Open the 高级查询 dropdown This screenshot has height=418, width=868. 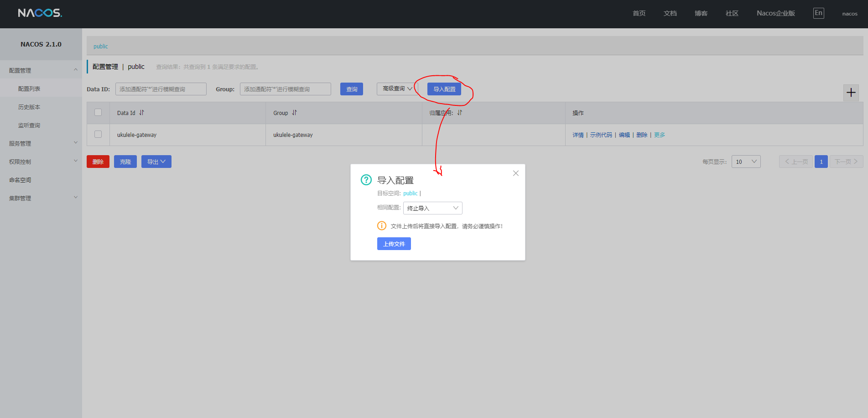pos(397,89)
